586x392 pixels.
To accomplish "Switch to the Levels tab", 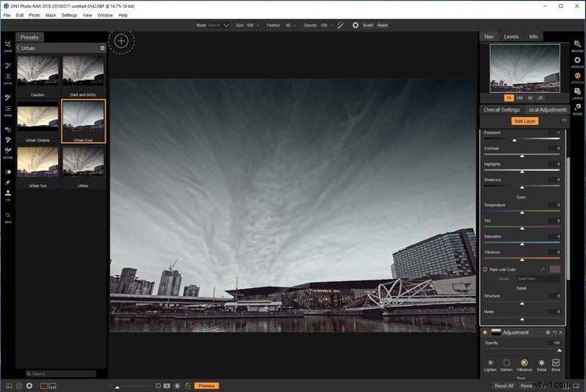I will 511,37.
